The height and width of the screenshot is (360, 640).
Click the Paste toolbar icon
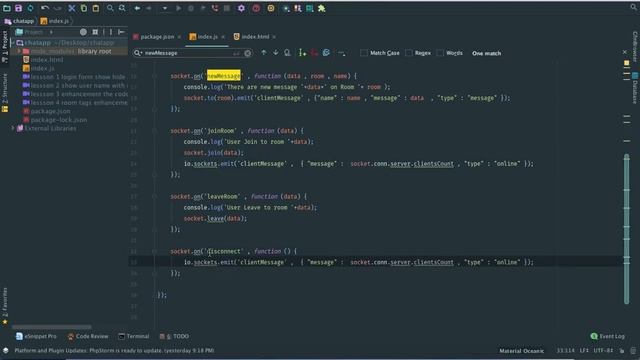pos(96,8)
